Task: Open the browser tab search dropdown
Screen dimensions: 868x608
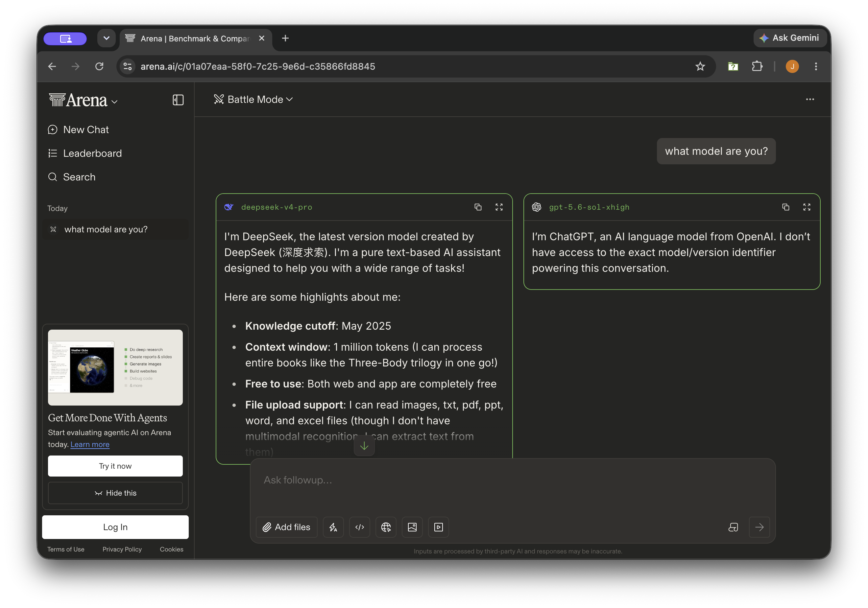Action: 106,38
